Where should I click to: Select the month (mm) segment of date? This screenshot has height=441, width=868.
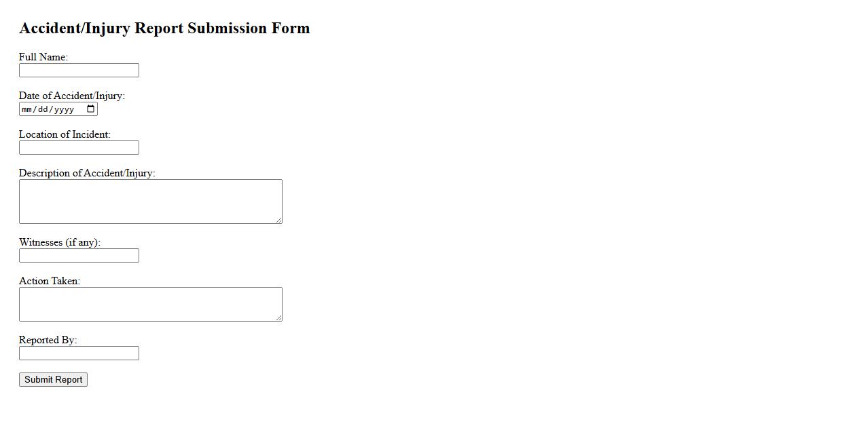[x=26, y=109]
